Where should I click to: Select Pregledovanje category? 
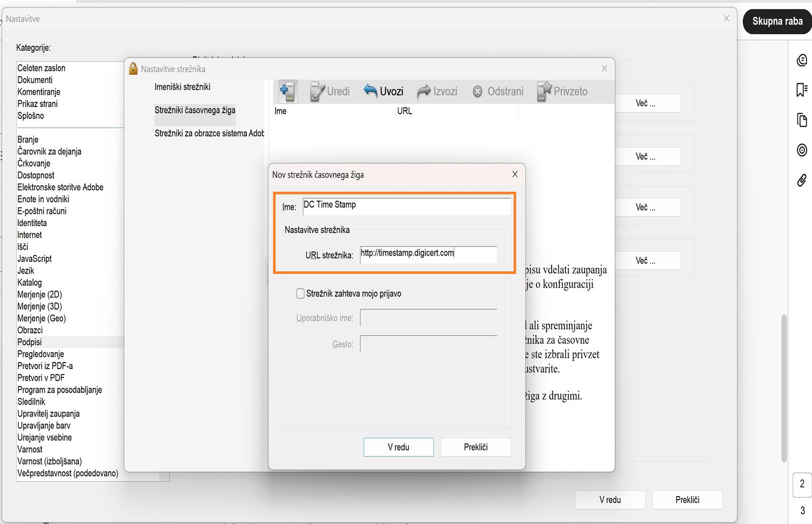coord(41,354)
